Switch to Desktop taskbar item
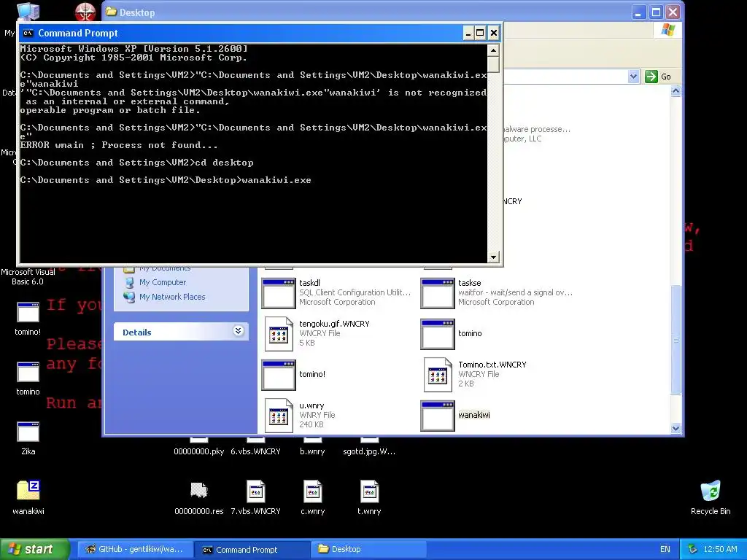747x560 pixels. coord(368,549)
